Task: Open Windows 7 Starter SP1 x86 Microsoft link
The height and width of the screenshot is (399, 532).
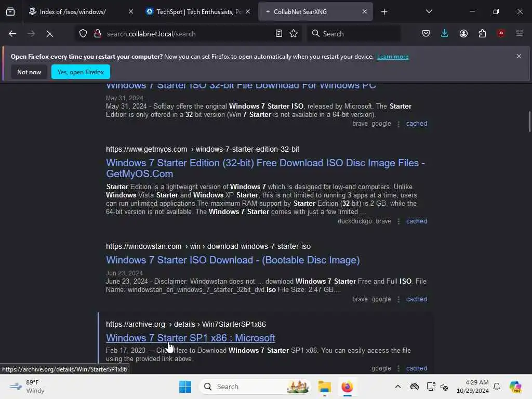Action: (x=190, y=338)
